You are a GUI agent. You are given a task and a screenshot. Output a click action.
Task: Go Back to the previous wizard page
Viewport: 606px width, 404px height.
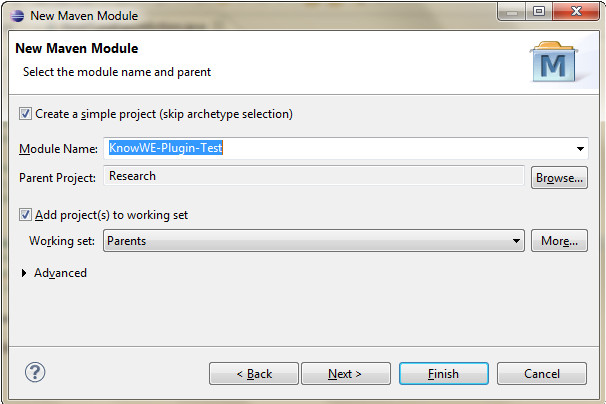coord(254,373)
